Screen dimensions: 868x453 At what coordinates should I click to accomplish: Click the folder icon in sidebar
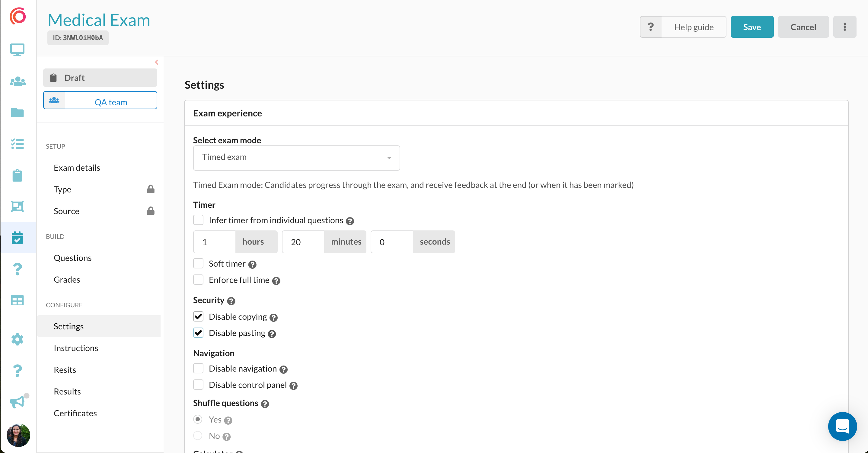point(17,112)
